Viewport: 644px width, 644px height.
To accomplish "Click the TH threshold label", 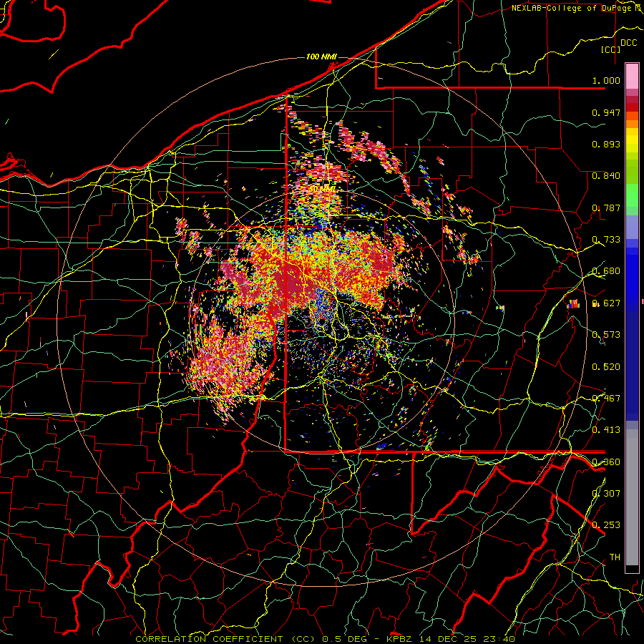I will tap(615, 557).
